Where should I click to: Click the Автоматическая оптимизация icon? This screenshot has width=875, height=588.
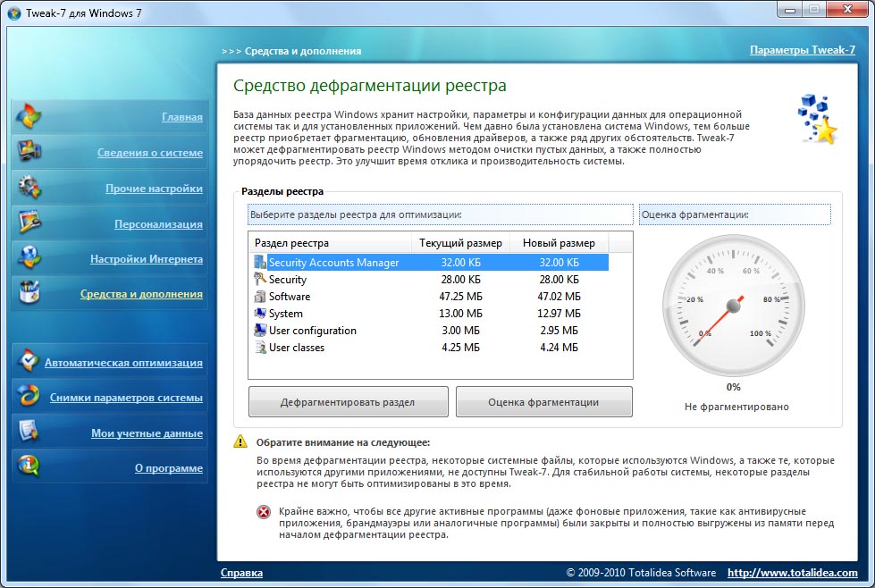(28, 362)
